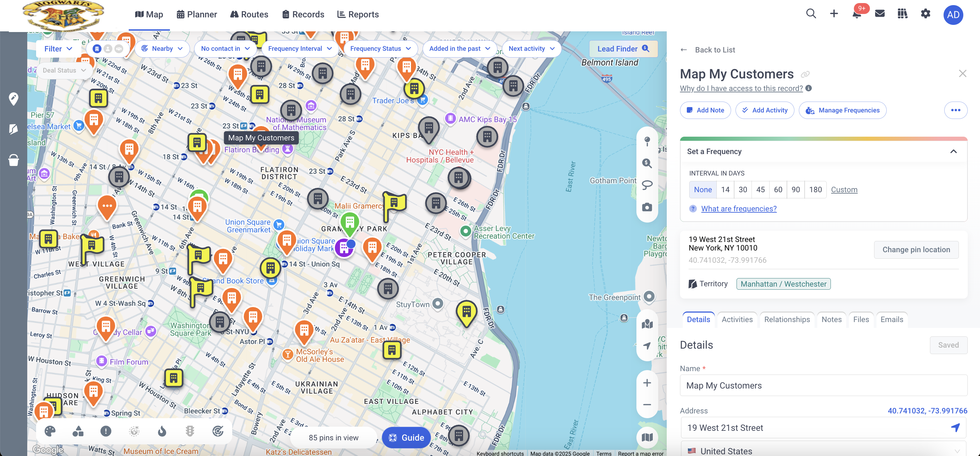This screenshot has height=456, width=980.
Task: Select the 30 day interval
Action: click(x=743, y=189)
